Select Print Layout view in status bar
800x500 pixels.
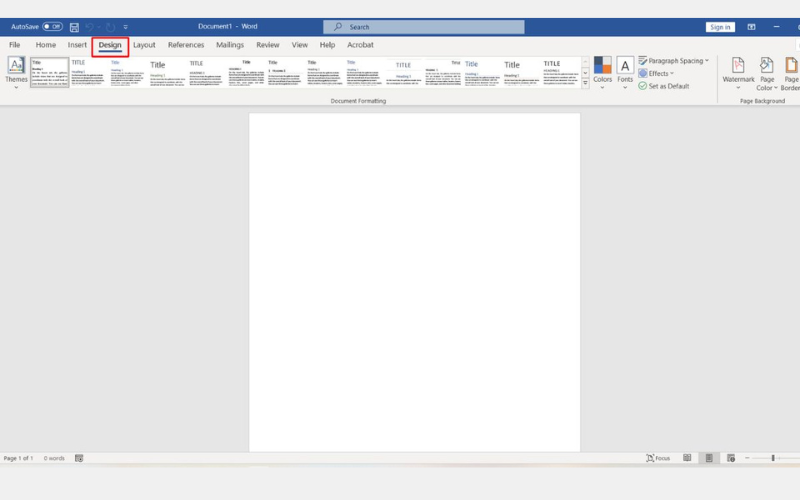tap(709, 458)
